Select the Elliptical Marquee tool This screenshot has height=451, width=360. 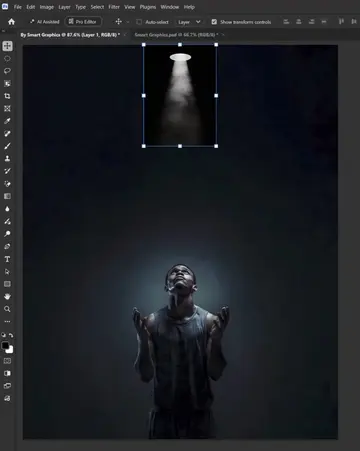pyautogui.click(x=7, y=59)
